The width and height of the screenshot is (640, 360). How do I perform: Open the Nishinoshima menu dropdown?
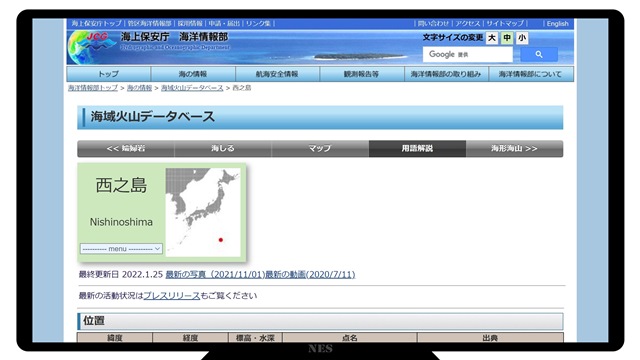click(x=121, y=249)
